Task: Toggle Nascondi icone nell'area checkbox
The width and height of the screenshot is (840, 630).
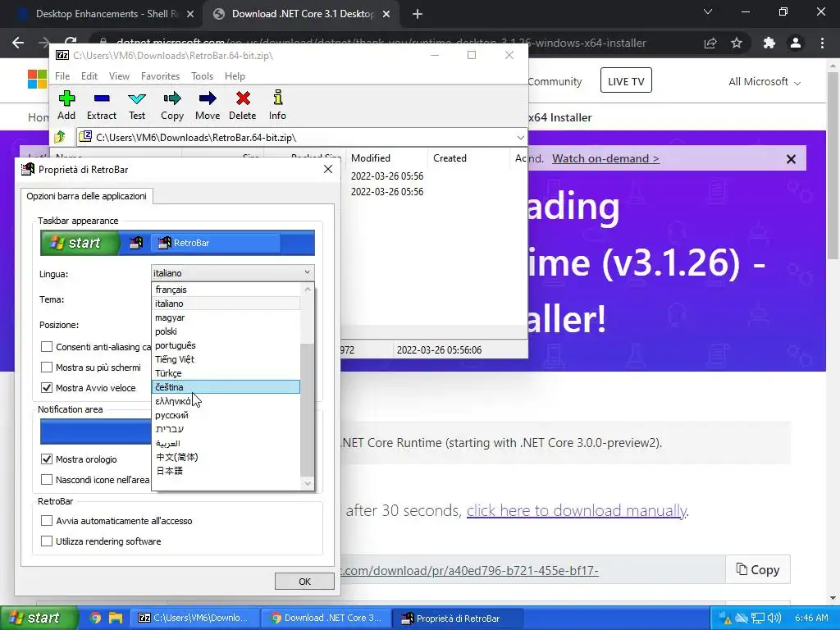Action: point(47,479)
